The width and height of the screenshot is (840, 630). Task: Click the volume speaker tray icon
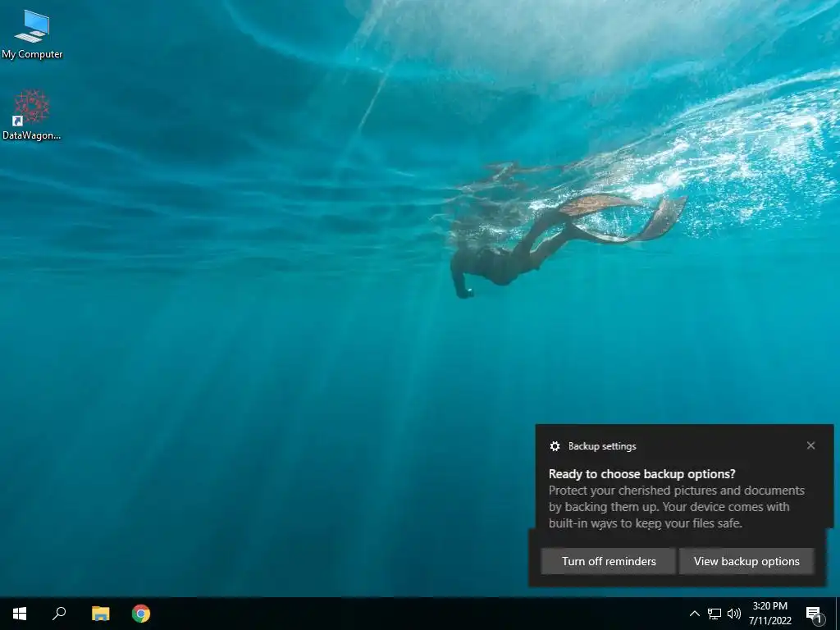[x=734, y=614]
